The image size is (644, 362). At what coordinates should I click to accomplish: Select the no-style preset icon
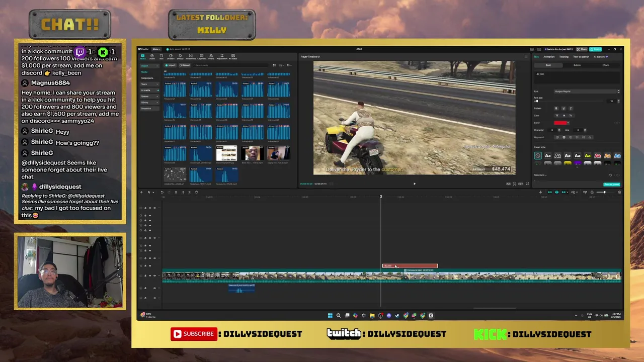click(538, 156)
